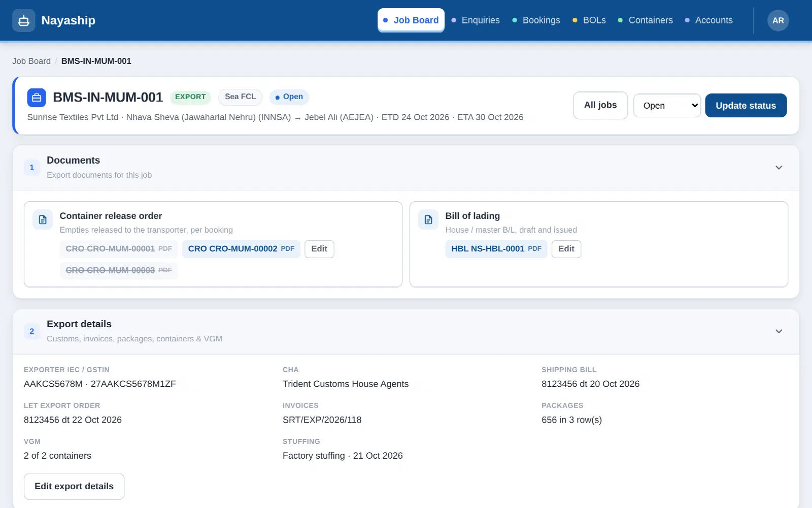This screenshot has width=812, height=508.
Task: Open the AR user avatar
Action: pos(778,20)
